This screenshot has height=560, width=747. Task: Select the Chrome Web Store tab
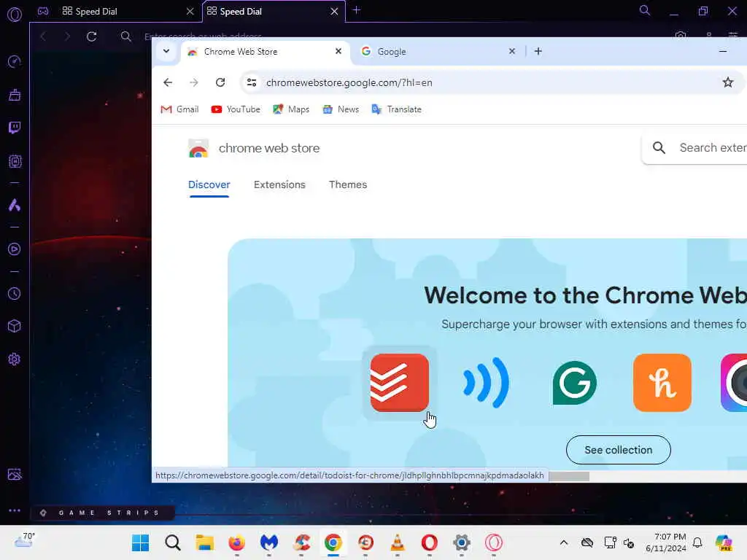click(x=265, y=52)
